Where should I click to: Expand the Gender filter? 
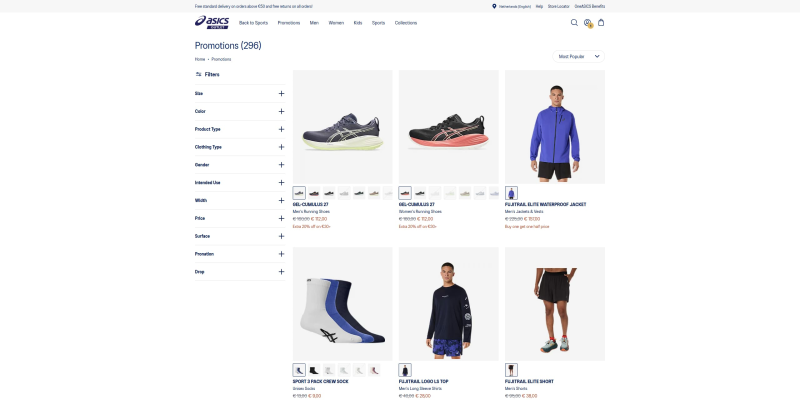[x=240, y=165]
